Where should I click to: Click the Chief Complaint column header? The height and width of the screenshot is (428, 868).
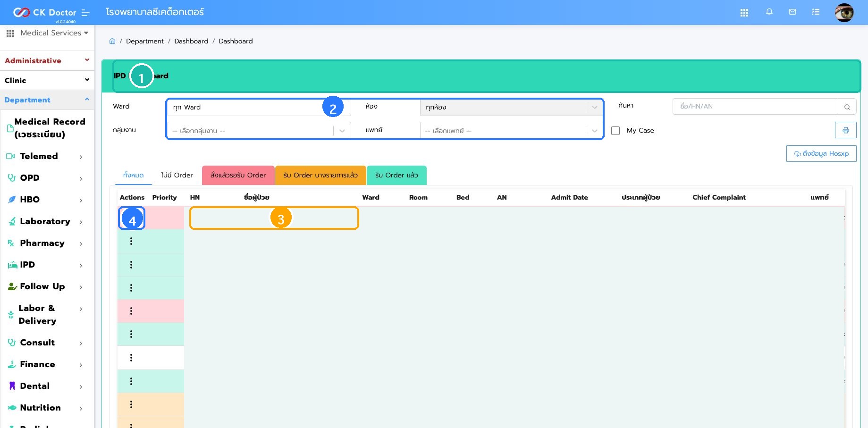point(719,197)
